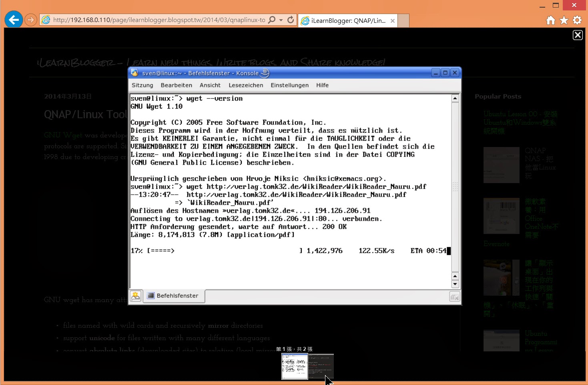Viewport: 588px width, 385px height.
Task: Open the Einstellungen menu in Konsole
Action: 289,85
